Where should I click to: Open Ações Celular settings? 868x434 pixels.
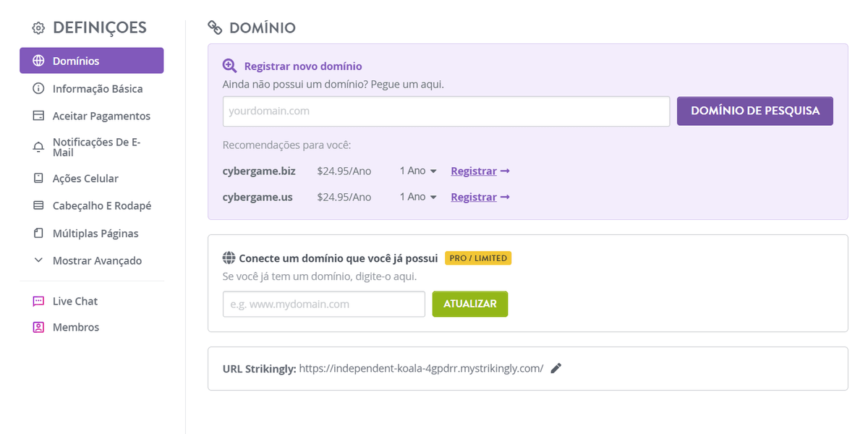(x=85, y=179)
